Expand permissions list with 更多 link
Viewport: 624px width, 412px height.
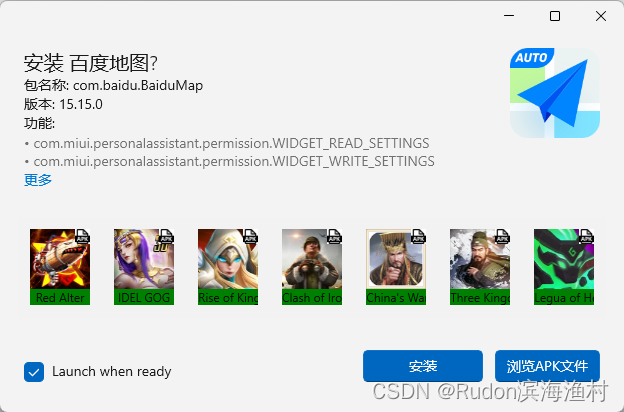click(38, 180)
